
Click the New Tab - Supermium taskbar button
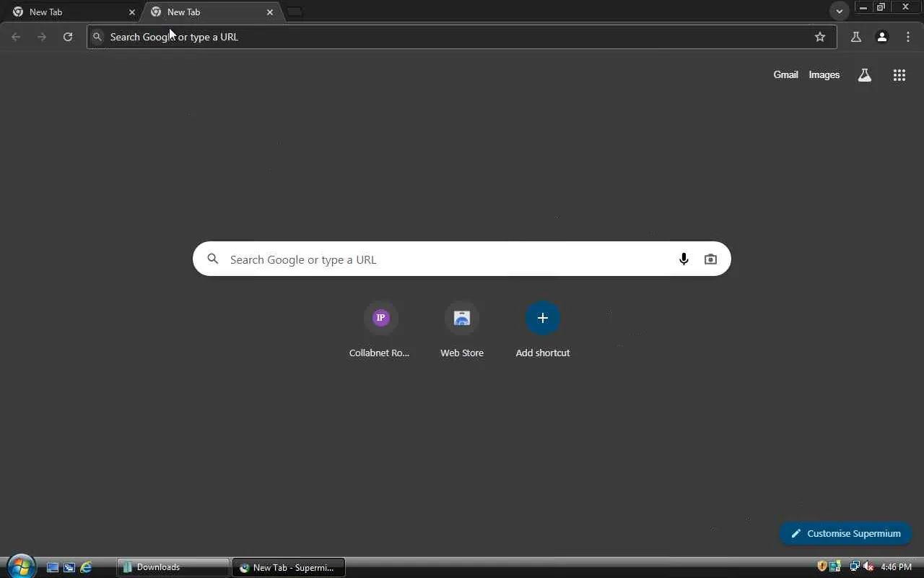pyautogui.click(x=289, y=567)
